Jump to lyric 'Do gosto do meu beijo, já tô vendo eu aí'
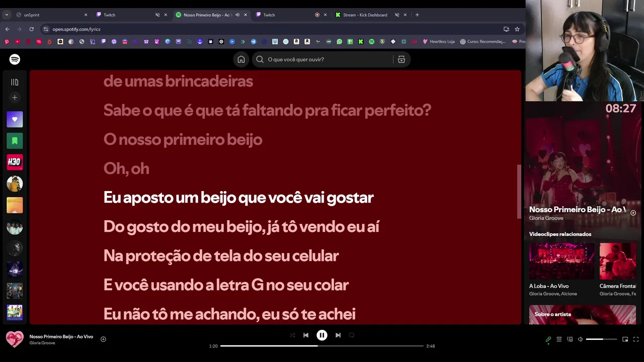 tap(242, 227)
